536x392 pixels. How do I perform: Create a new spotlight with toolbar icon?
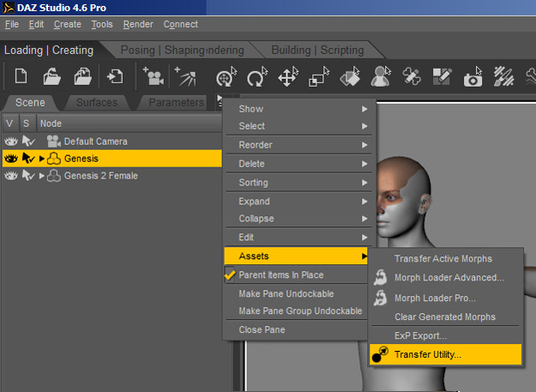point(185,76)
